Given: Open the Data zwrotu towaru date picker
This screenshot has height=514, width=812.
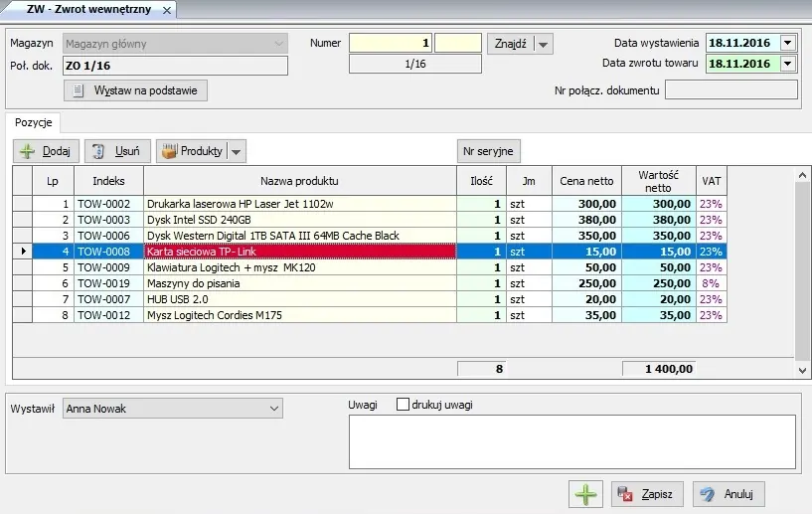Looking at the screenshot, I should (x=788, y=64).
